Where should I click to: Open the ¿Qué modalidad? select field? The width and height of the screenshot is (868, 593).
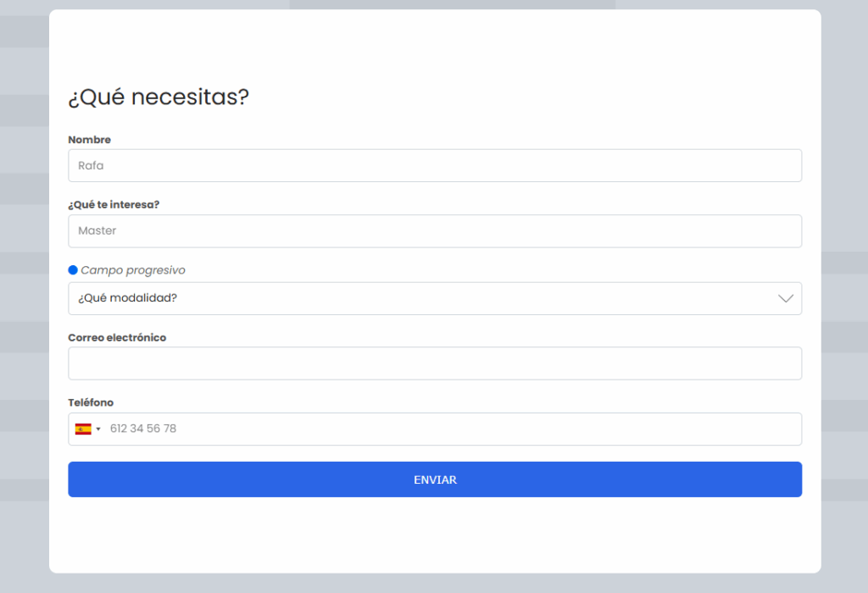pyautogui.click(x=435, y=299)
